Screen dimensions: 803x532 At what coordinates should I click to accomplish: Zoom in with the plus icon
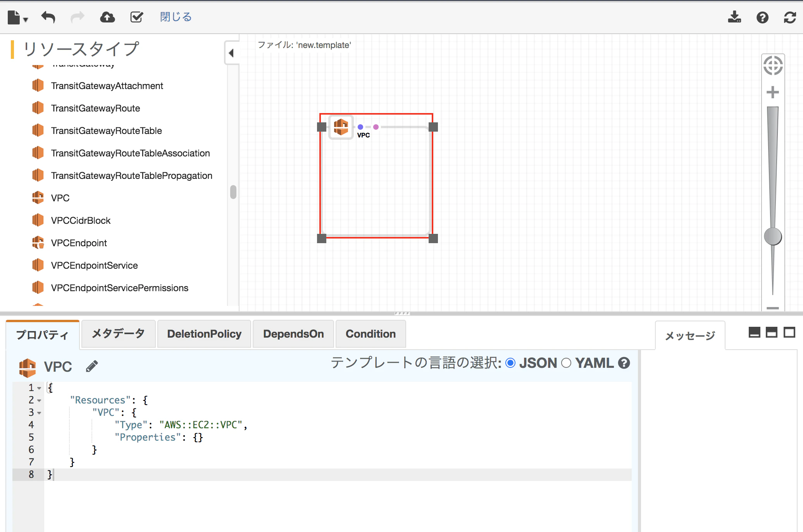click(x=773, y=92)
